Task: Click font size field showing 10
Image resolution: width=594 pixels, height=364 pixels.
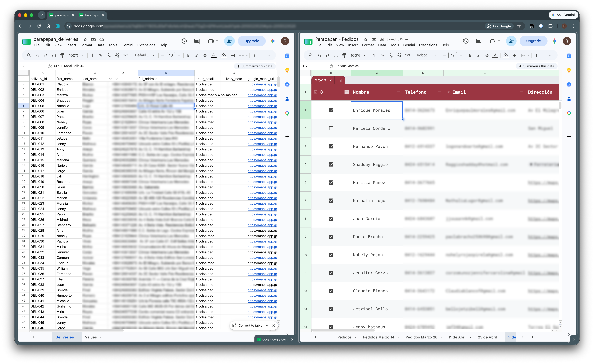Action: 171,55
